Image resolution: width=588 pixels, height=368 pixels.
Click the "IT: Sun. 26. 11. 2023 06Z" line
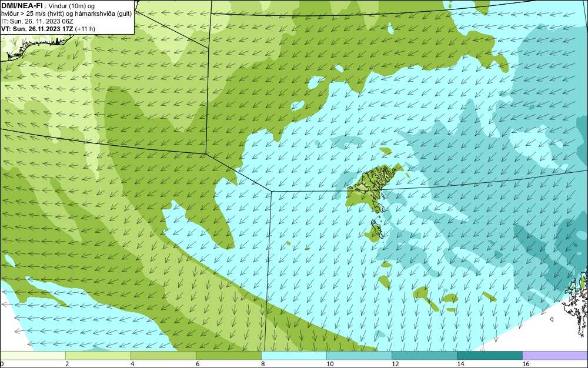point(37,21)
